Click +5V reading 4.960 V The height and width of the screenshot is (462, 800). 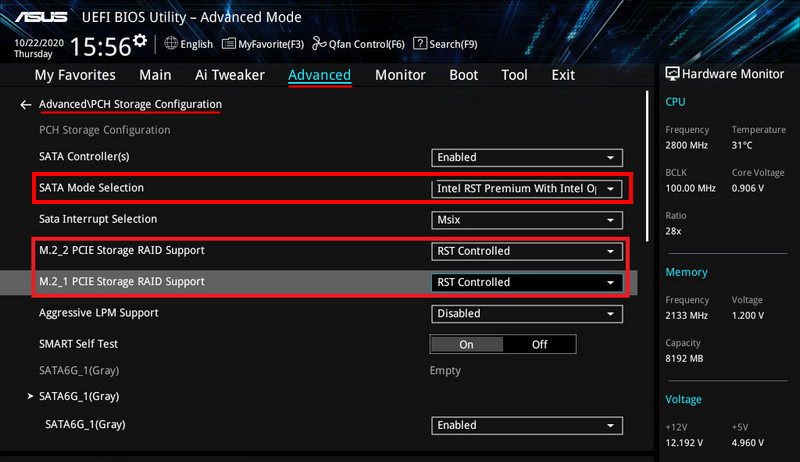pyautogui.click(x=747, y=443)
